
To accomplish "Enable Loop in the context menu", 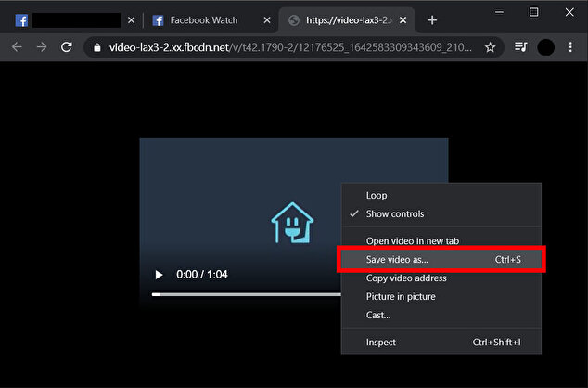I will tap(377, 196).
